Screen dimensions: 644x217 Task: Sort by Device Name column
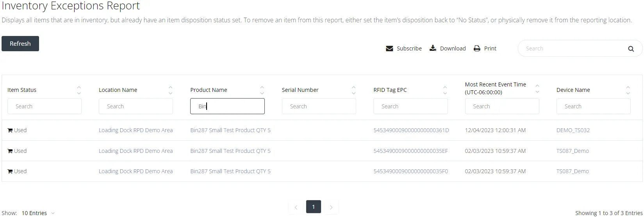click(x=628, y=90)
